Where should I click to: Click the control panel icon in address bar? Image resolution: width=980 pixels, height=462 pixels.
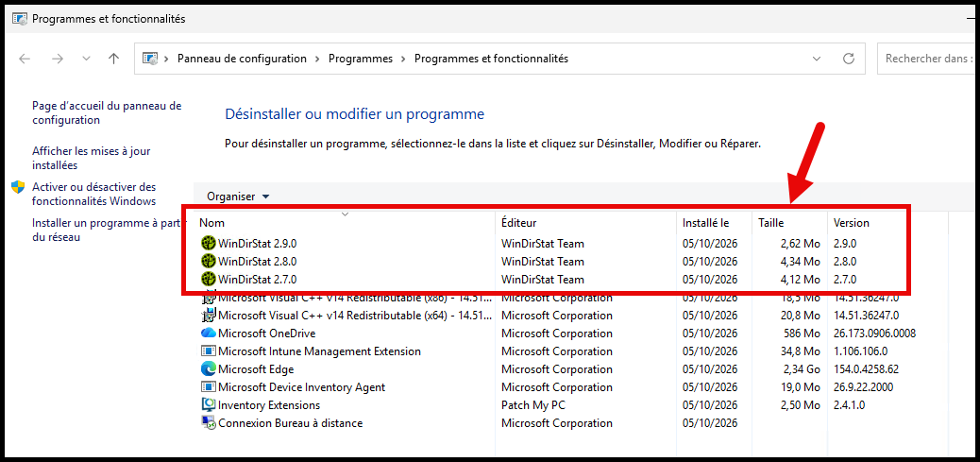(x=150, y=59)
